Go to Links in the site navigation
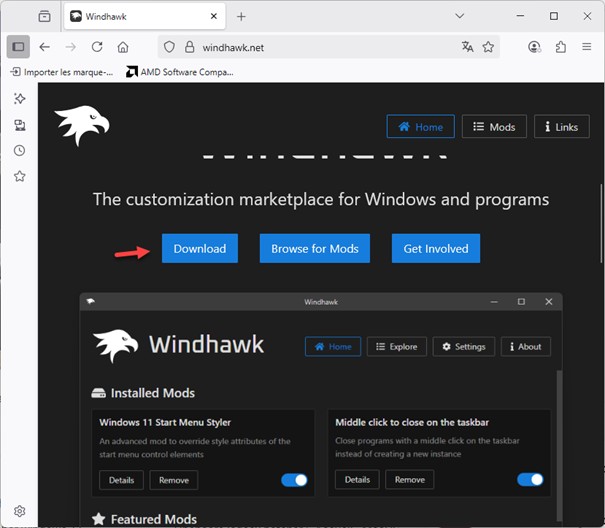The height and width of the screenshot is (528, 605). click(561, 127)
